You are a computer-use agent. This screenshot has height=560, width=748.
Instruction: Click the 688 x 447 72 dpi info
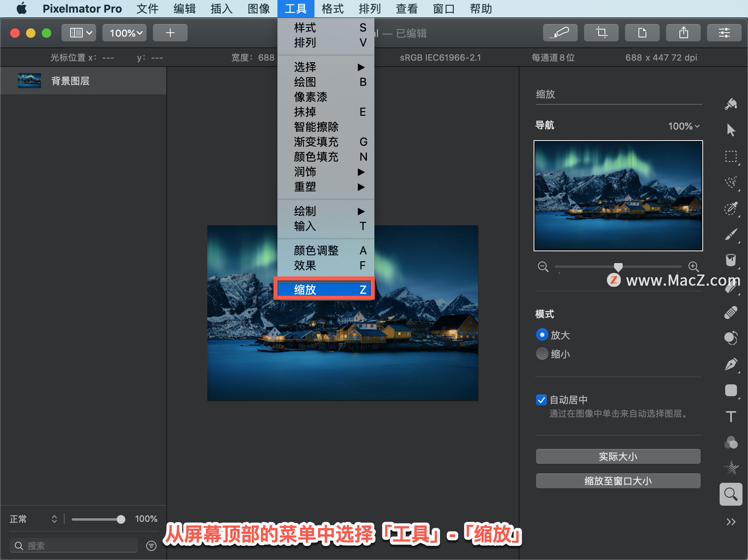pyautogui.click(x=661, y=57)
